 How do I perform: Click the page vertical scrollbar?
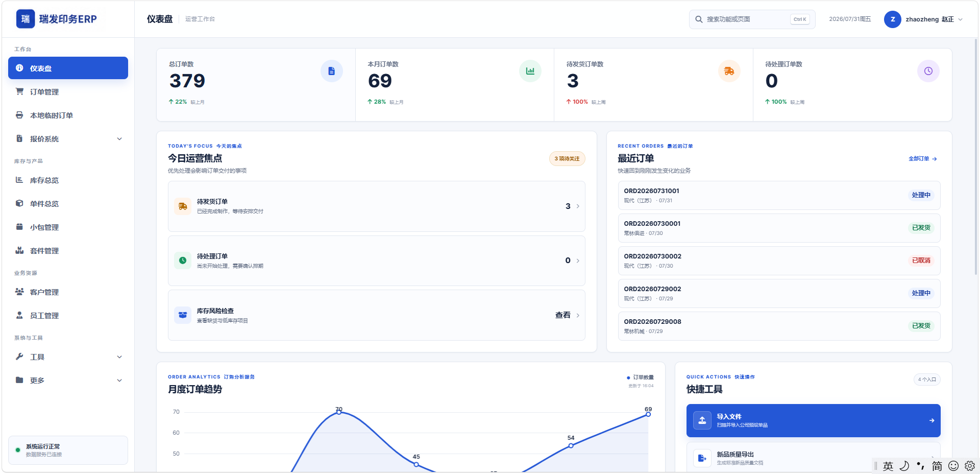(x=976, y=156)
